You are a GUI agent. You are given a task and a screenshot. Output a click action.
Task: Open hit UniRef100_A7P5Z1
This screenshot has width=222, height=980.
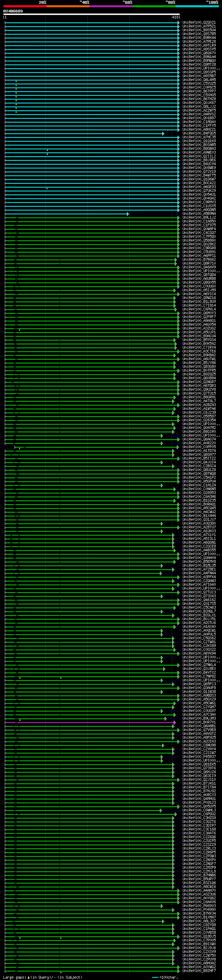[199, 26]
